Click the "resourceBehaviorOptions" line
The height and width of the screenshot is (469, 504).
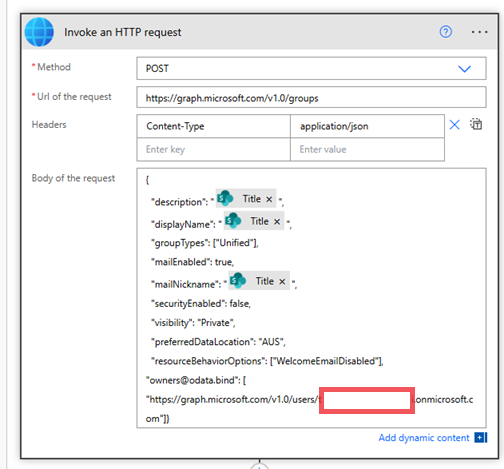click(x=267, y=361)
